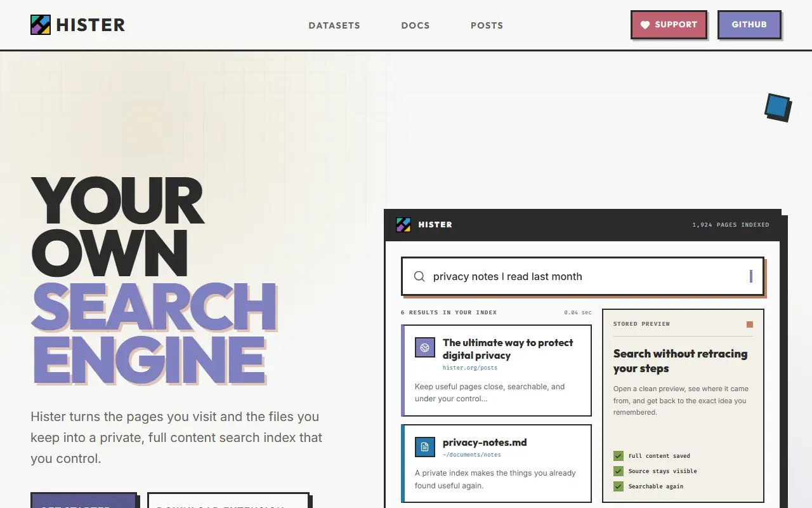Click the magnifier icon in search box
Viewport: 812px width, 508px height.
pos(419,276)
